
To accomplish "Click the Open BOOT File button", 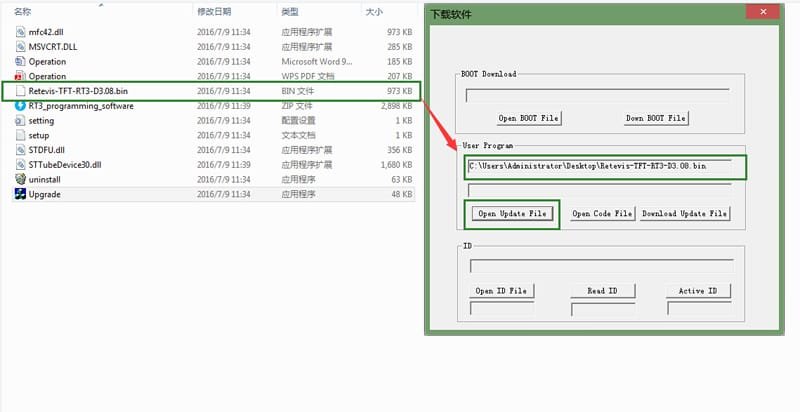I will pyautogui.click(x=529, y=118).
